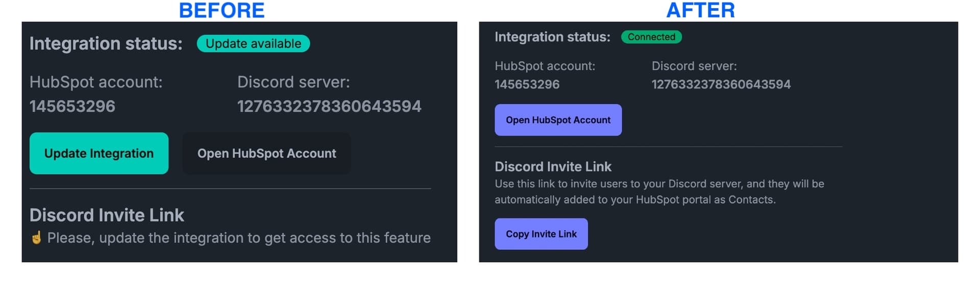Click "Integration status:" label in BEFORE panel
This screenshot has height=284, width=980.
[x=106, y=43]
